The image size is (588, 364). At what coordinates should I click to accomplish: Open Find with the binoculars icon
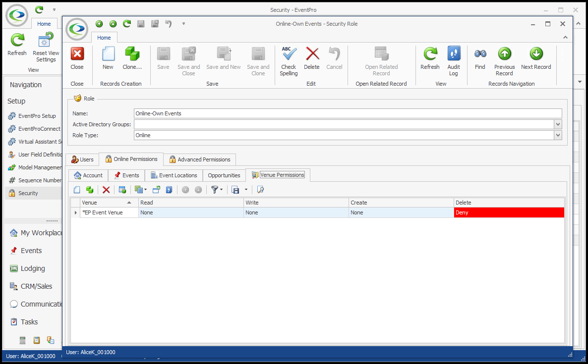(480, 59)
